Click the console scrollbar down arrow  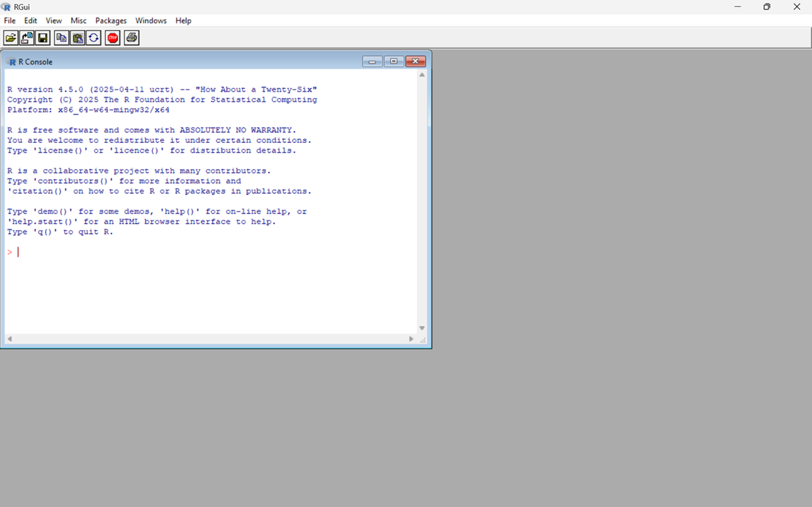coord(422,328)
